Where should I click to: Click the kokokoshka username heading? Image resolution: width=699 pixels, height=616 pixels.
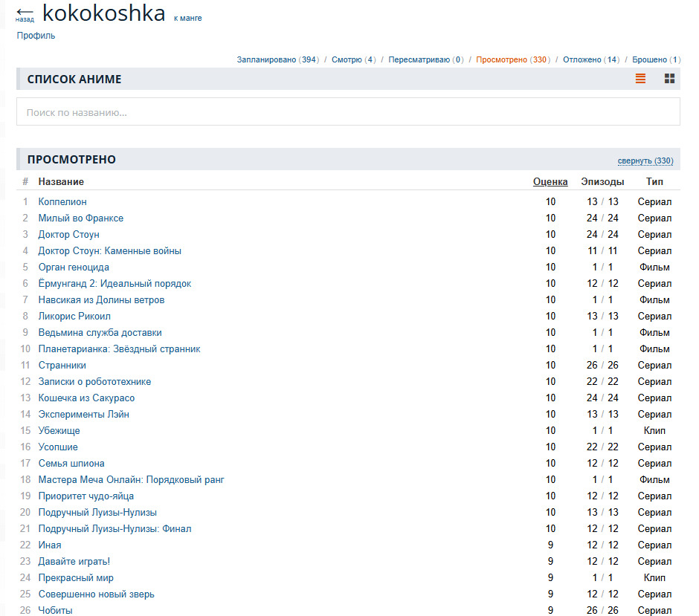coord(103,13)
